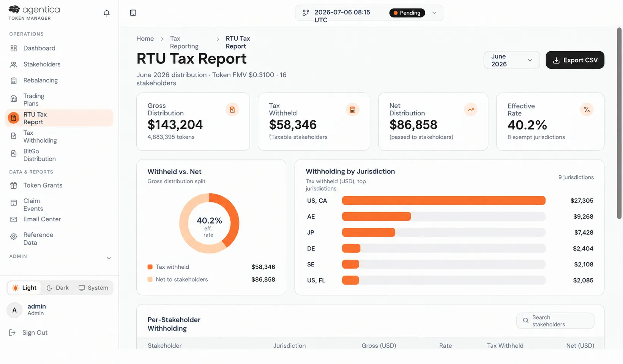Click the Effective Rate percent icon
Viewport: 623px width, 364px height.
(587, 110)
